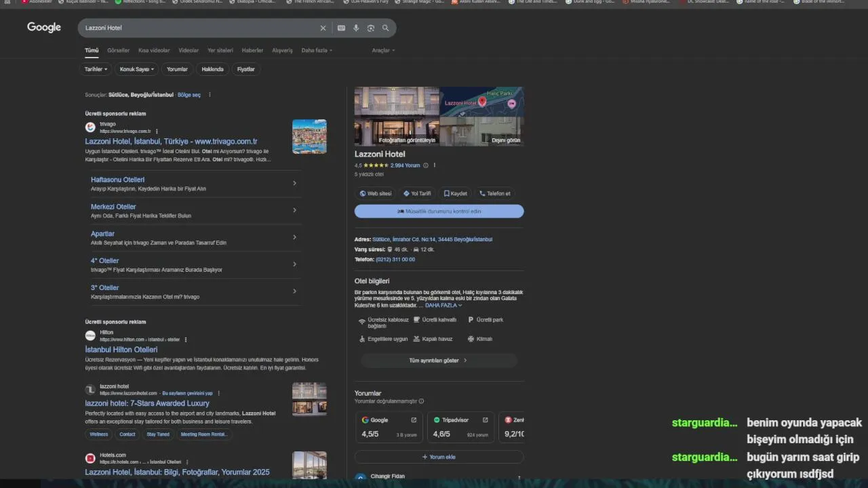868x488 pixels.
Task: Click into the Lazzoni Hotel search field
Action: pos(201,28)
